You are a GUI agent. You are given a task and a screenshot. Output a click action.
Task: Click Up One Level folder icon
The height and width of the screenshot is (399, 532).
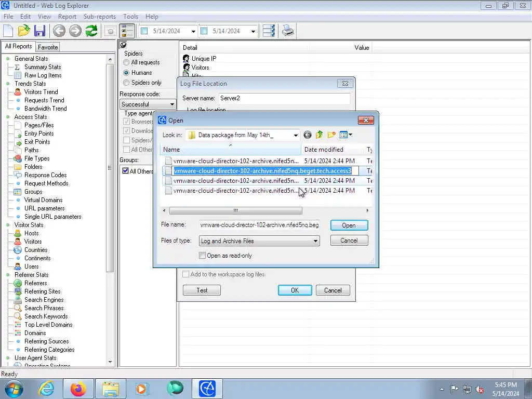[x=320, y=135]
